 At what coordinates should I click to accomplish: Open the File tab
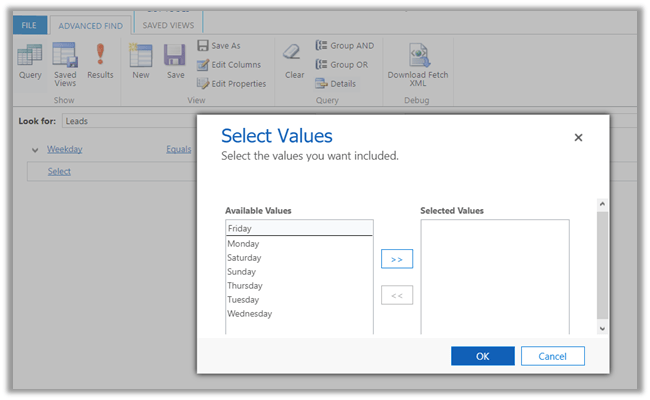pyautogui.click(x=29, y=24)
